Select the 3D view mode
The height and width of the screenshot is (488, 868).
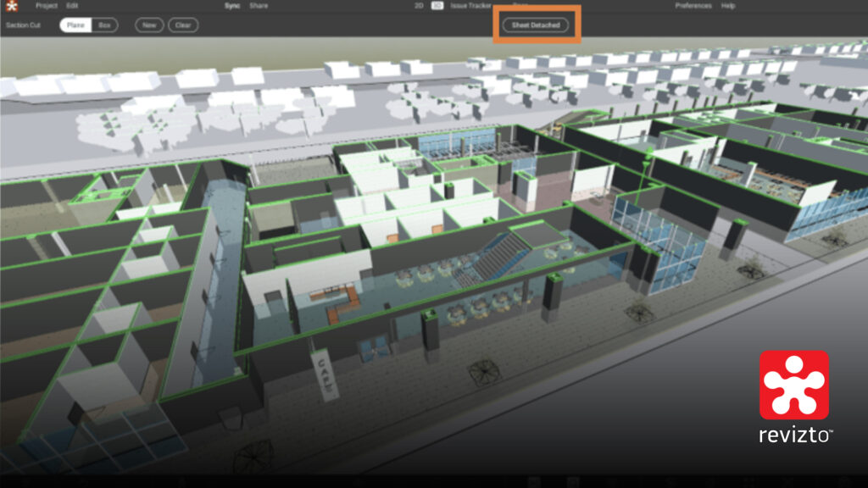click(x=437, y=6)
